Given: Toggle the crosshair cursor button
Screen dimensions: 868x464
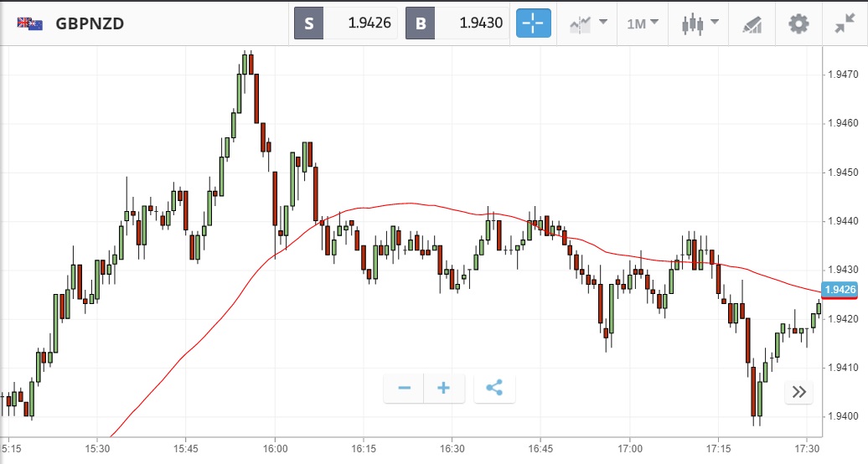Looking at the screenshot, I should pos(534,23).
